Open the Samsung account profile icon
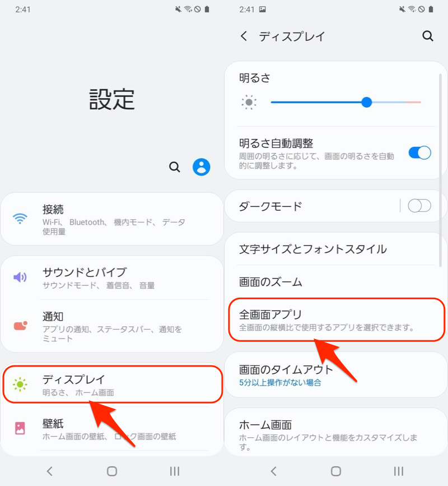The height and width of the screenshot is (486, 448). (x=202, y=167)
